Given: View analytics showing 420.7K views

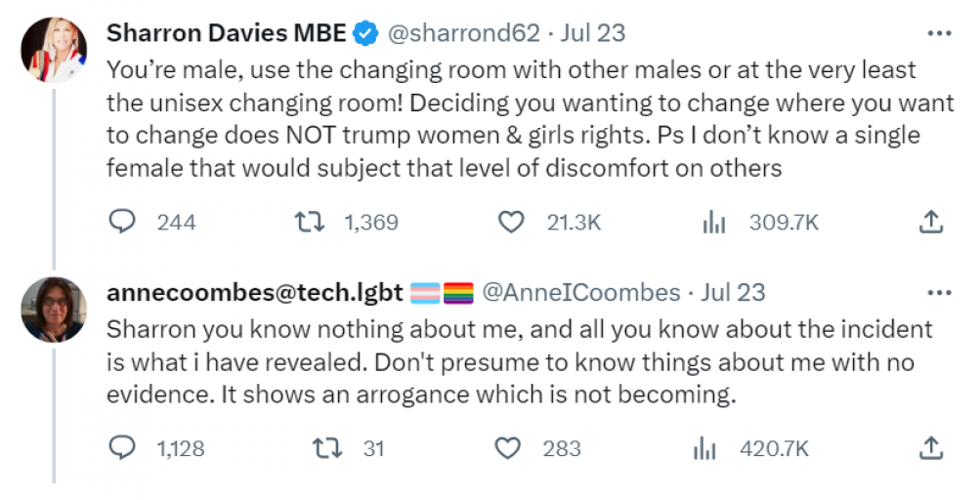Looking at the screenshot, I should point(704,448).
